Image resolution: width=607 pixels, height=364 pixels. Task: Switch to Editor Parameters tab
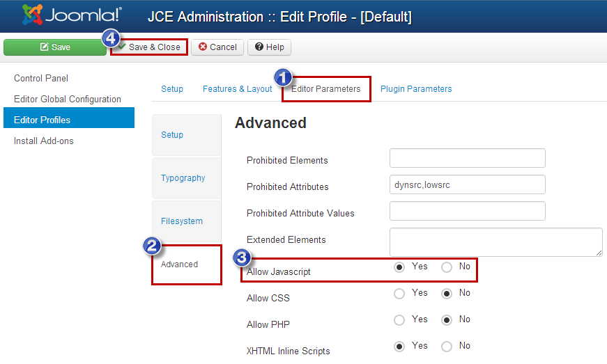pyautogui.click(x=326, y=89)
